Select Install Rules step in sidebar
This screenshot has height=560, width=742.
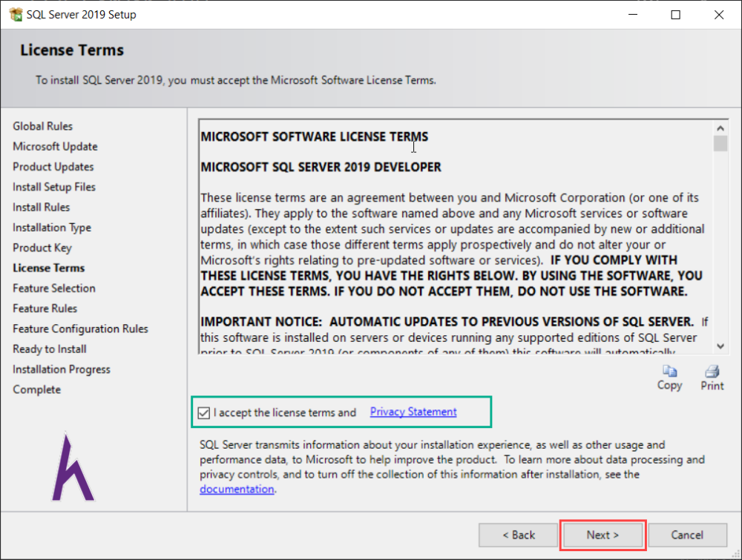(41, 207)
